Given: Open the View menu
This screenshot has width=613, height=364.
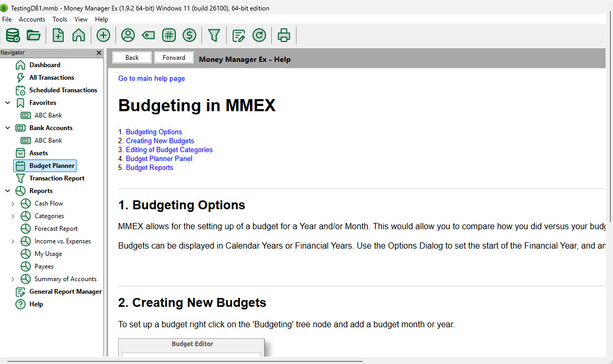Looking at the screenshot, I should coord(81,19).
